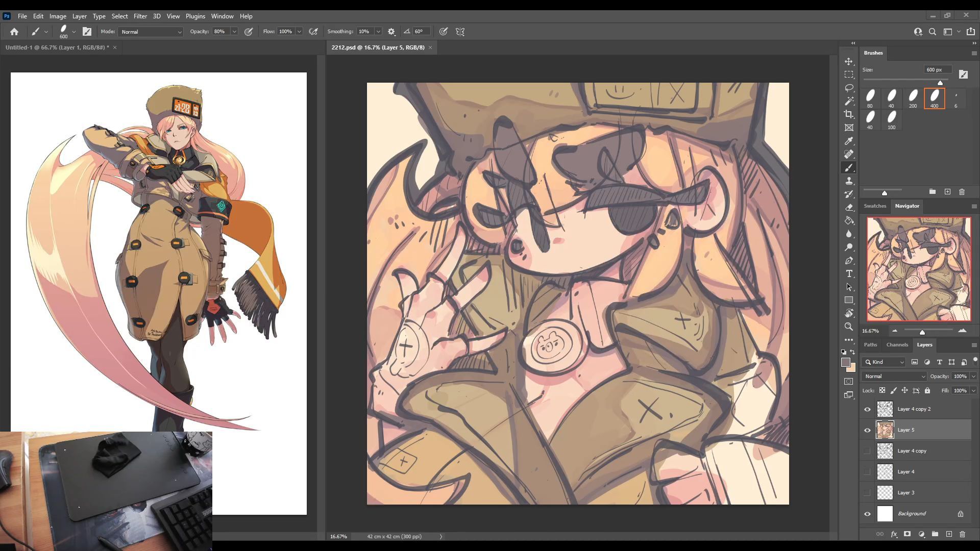Select the 200 size brush preset
The image size is (980, 551).
point(913,98)
